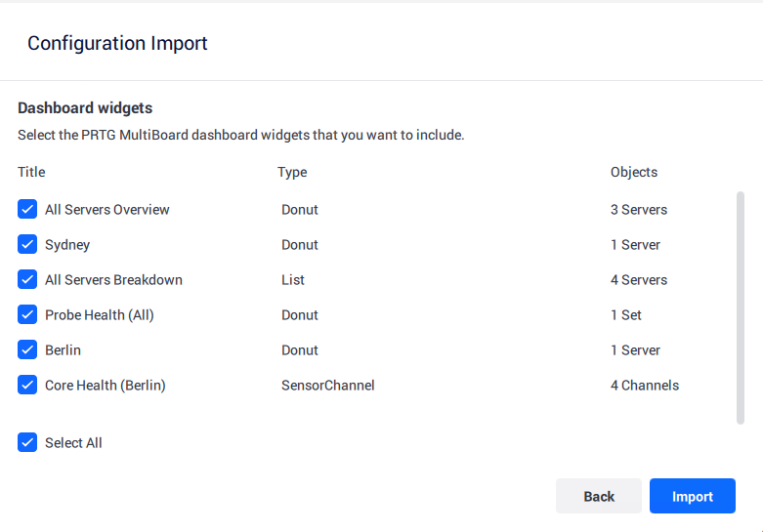Click the Import button
The width and height of the screenshot is (763, 532).
coord(693,496)
